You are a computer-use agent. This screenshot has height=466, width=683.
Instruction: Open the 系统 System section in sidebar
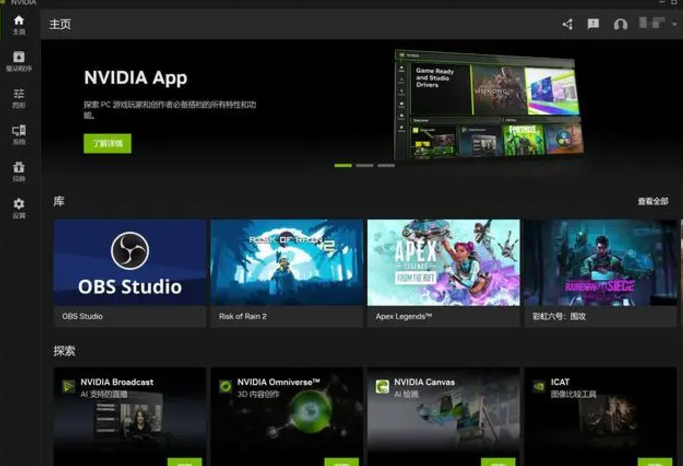coord(19,135)
